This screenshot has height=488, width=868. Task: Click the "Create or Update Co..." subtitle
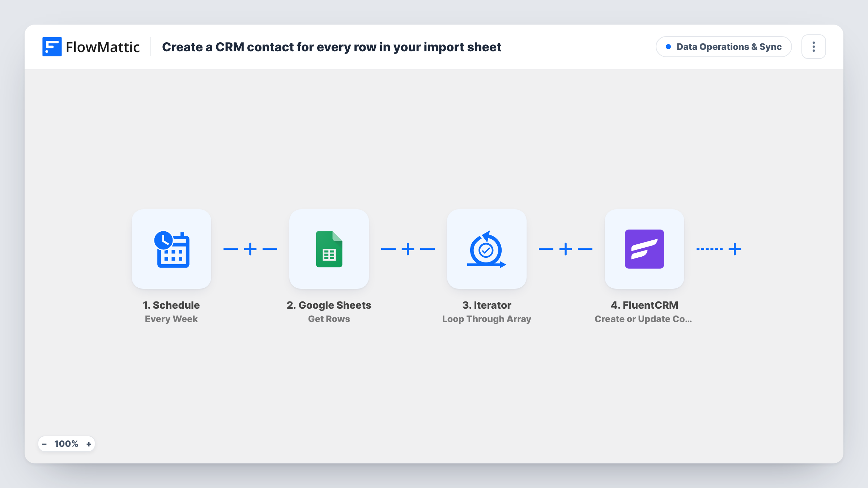coord(643,319)
